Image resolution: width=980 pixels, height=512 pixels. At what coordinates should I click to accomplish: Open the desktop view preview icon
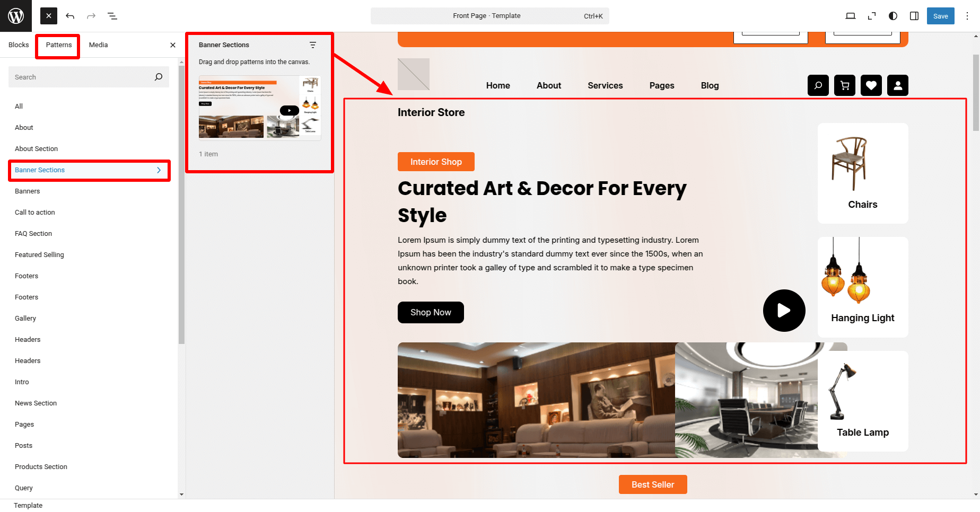click(x=851, y=16)
